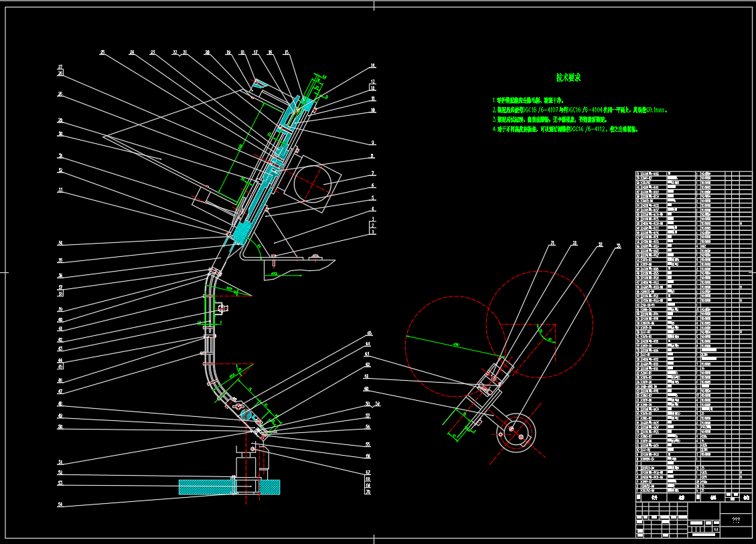Select the large empty cell in title block

704,510
